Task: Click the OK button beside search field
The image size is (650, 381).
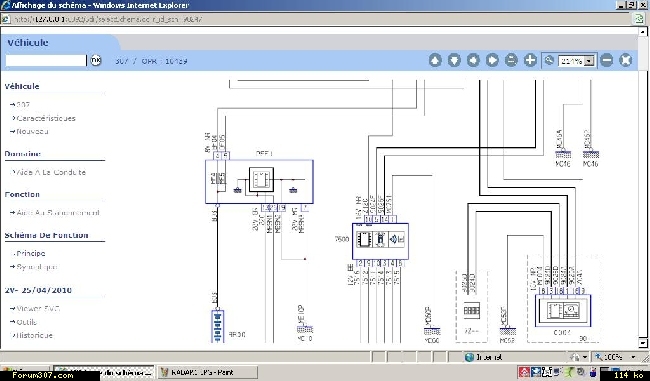Action: [96, 60]
